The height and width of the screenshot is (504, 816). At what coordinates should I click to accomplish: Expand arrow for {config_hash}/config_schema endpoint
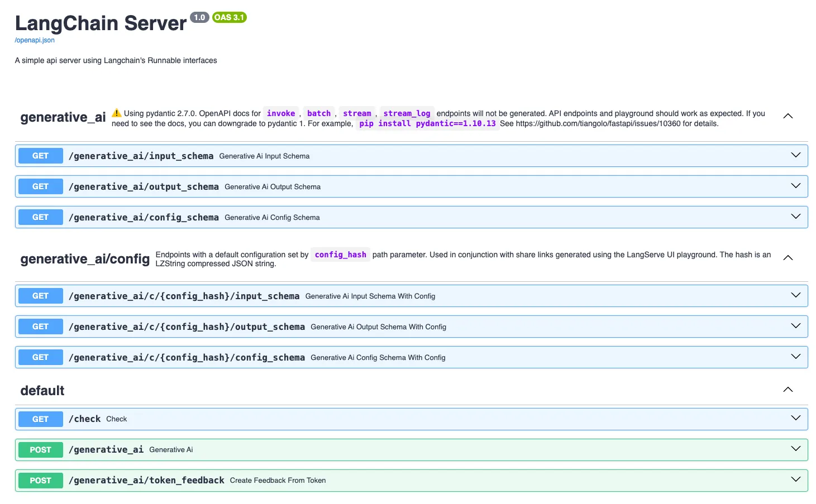(x=795, y=357)
